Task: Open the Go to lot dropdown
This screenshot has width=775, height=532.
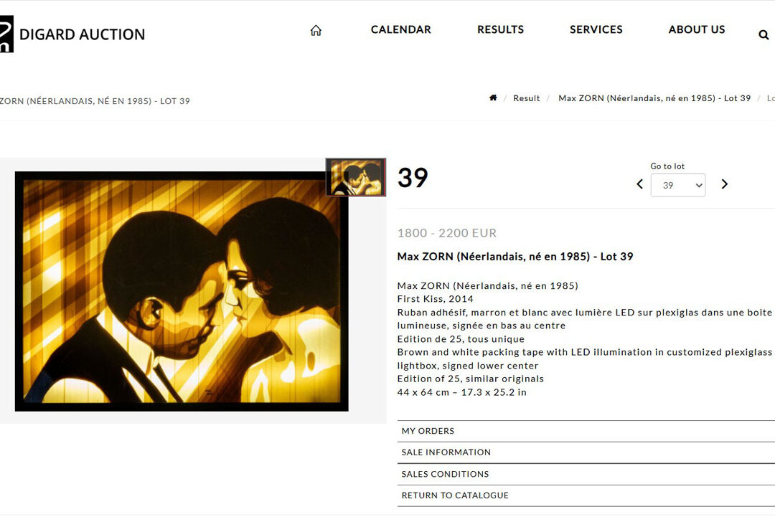Action: click(x=678, y=185)
